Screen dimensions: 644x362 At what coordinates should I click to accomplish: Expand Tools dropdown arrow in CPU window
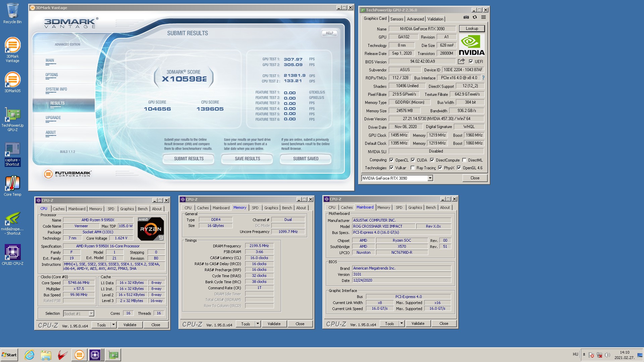click(x=113, y=325)
